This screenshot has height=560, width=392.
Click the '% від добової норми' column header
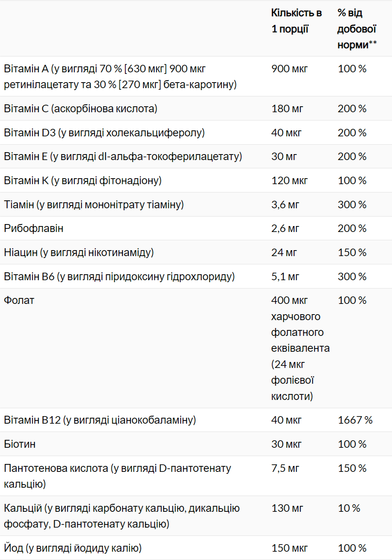357,29
